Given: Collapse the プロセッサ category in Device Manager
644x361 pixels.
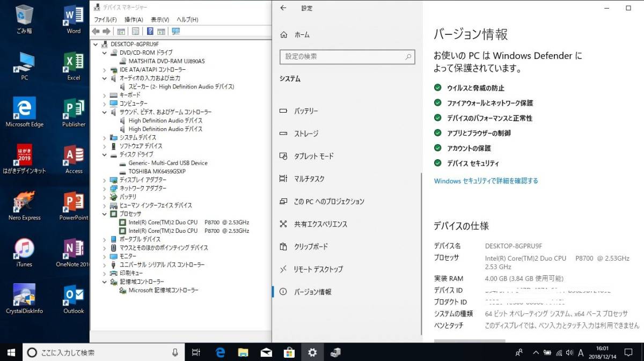Looking at the screenshot, I should click(x=105, y=213).
